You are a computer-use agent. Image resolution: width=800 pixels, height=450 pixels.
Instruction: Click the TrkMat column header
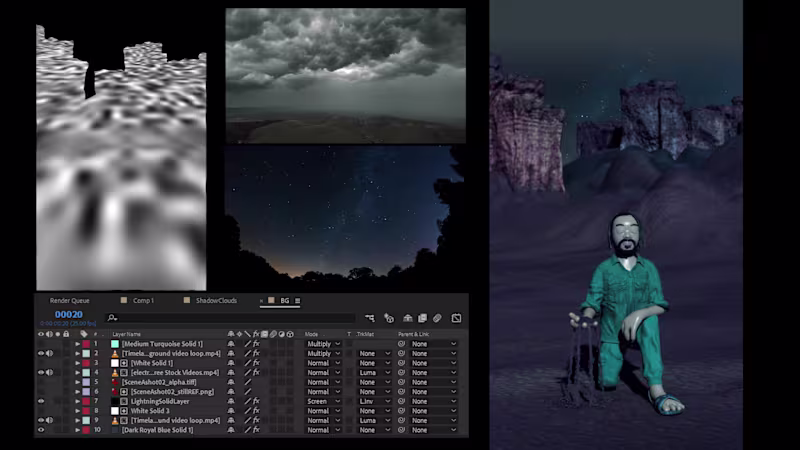pyautogui.click(x=365, y=334)
